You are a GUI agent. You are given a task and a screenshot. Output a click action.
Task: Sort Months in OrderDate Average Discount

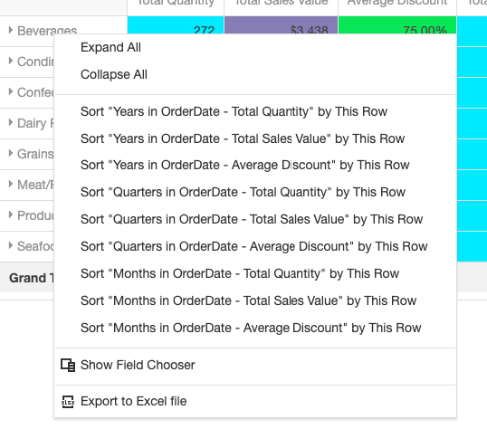click(255, 328)
